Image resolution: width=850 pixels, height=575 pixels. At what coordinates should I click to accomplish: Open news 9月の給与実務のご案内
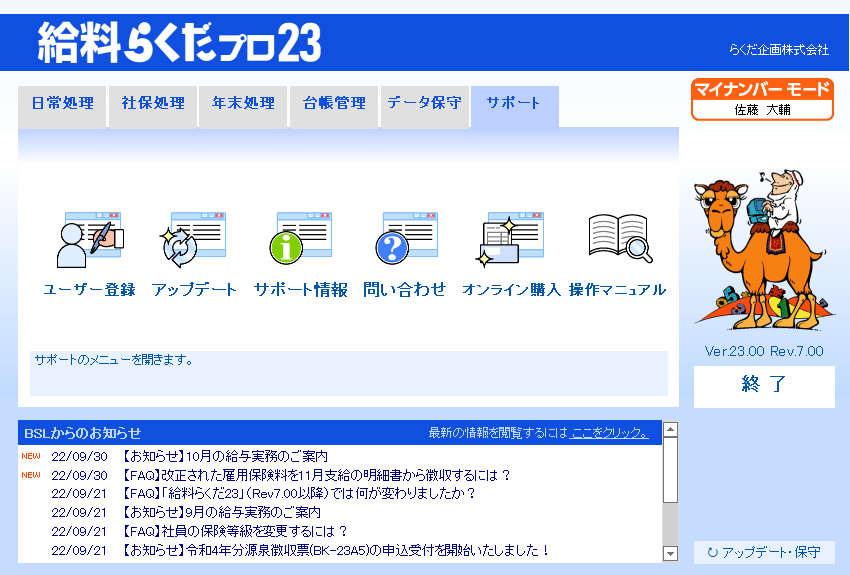point(221,512)
